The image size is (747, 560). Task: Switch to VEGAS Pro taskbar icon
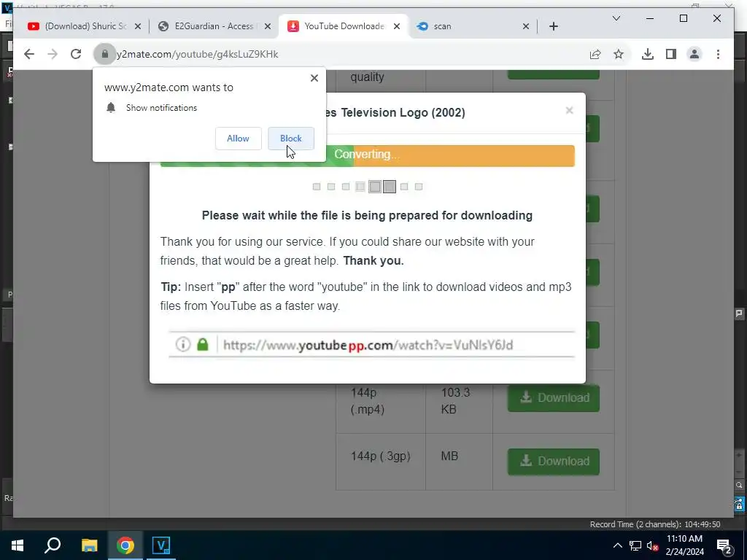[x=161, y=545]
